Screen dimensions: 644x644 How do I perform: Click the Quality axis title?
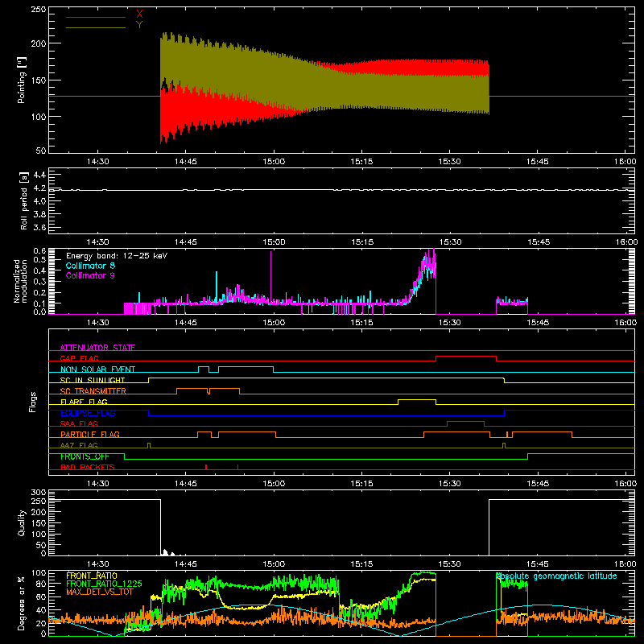(22, 522)
